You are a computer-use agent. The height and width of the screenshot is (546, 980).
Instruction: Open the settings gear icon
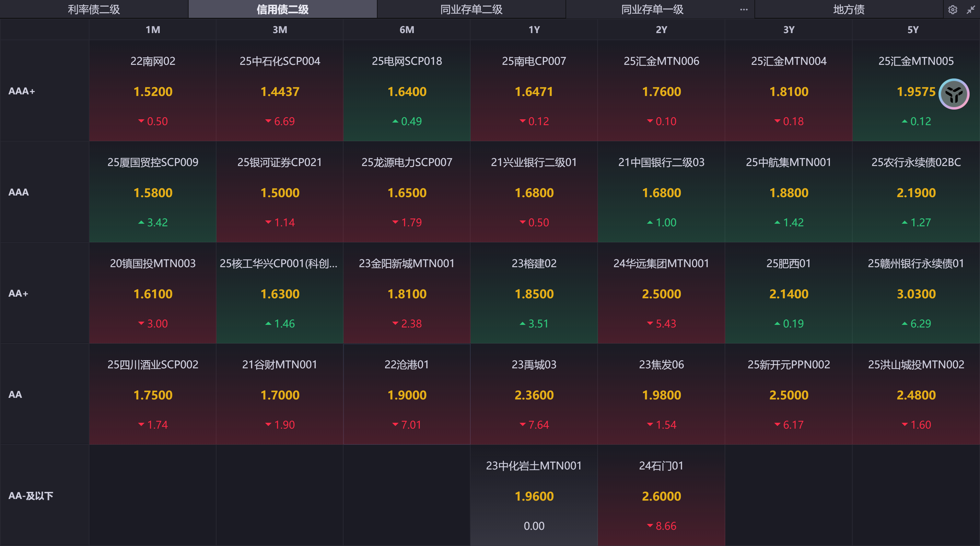[952, 9]
